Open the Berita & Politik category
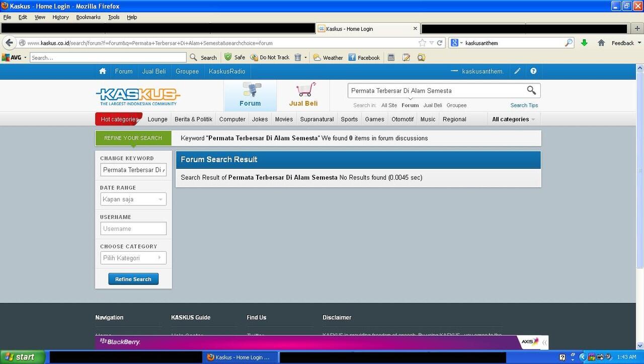Viewport: 644px width, 364px height. tap(194, 119)
